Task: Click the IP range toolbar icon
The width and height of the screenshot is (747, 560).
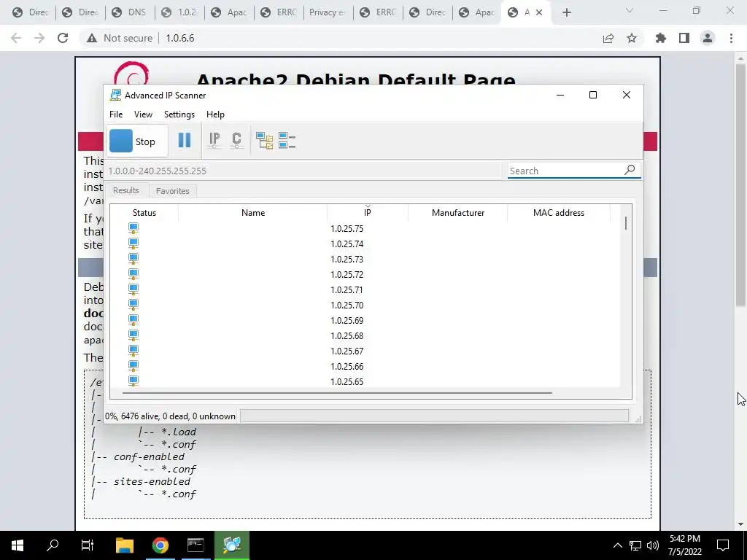Action: (214, 141)
